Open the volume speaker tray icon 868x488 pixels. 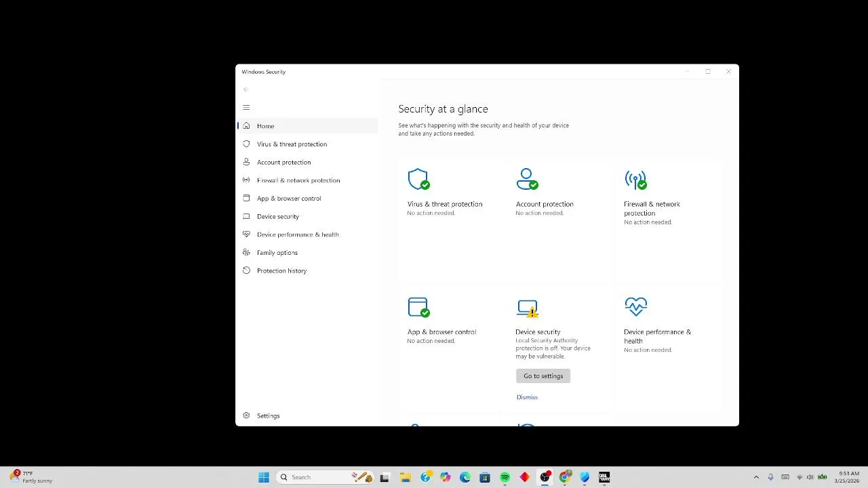(x=810, y=477)
